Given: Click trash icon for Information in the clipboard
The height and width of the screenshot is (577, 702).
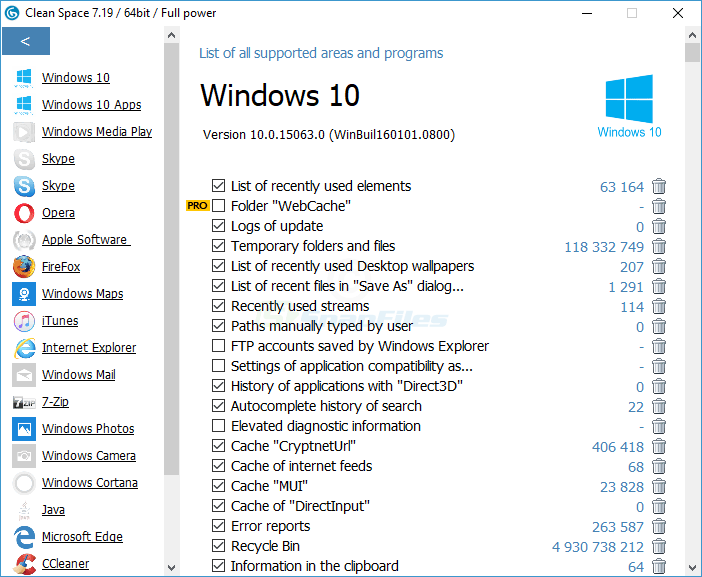Looking at the screenshot, I should 659,566.
